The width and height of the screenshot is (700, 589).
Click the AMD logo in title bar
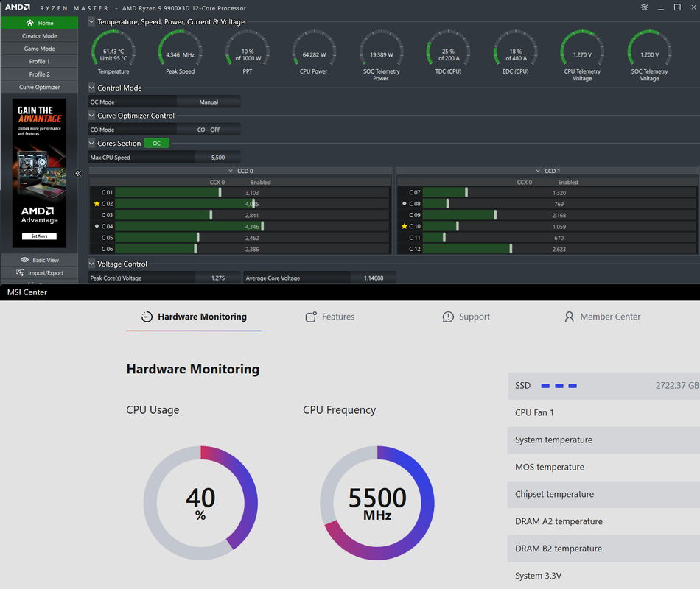18,7
